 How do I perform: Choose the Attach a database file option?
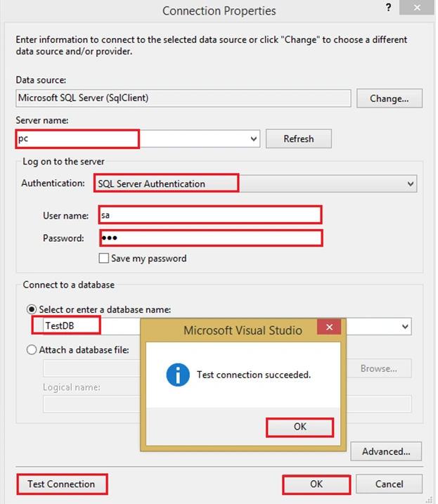pyautogui.click(x=32, y=349)
